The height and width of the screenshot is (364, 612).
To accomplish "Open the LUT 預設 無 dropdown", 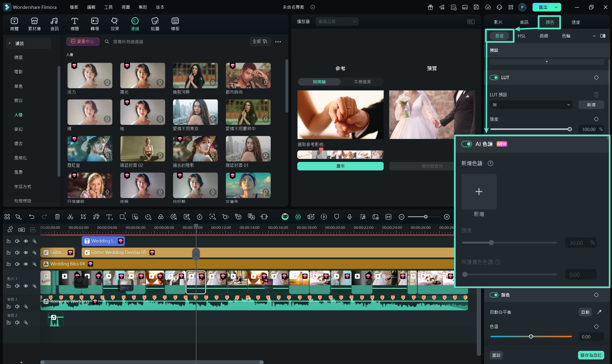I will [531, 105].
